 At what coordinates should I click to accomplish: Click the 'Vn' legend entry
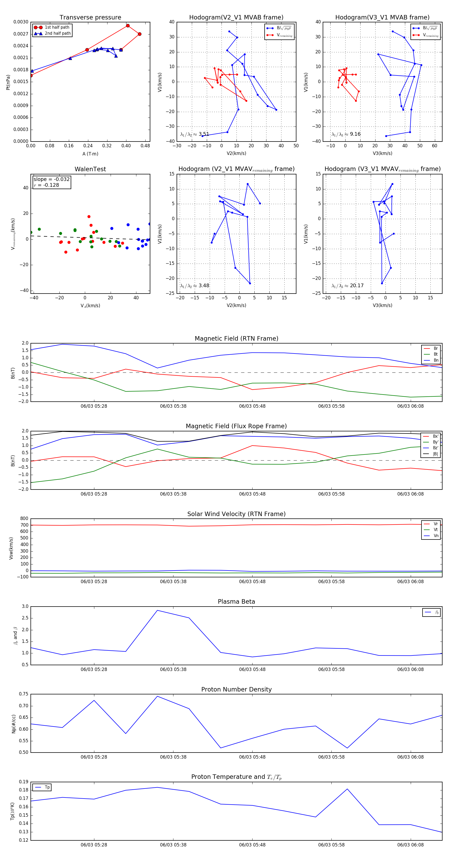[431, 536]
